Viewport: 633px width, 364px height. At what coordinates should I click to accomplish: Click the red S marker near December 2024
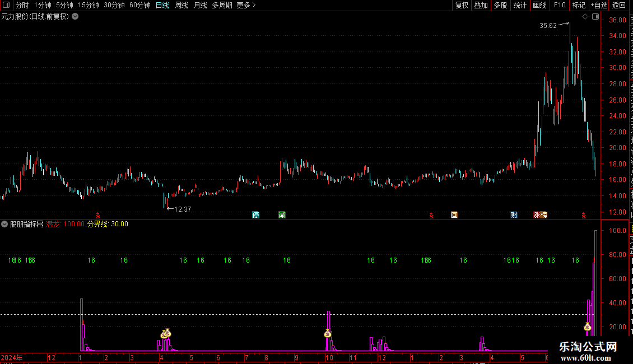coord(97,216)
